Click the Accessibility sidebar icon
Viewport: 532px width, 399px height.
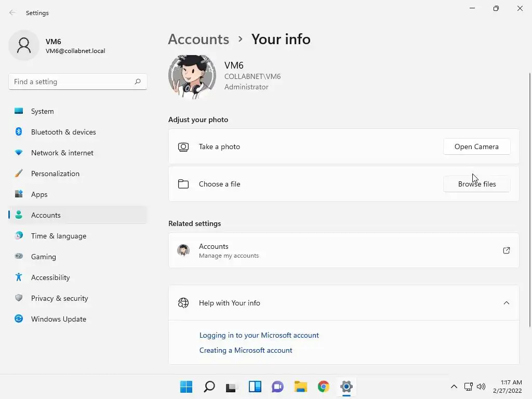[x=19, y=277]
